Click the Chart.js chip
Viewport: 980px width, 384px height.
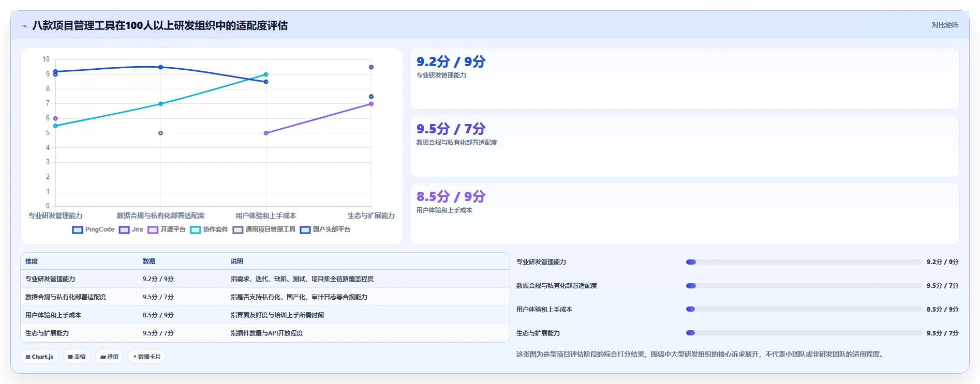tap(39, 357)
